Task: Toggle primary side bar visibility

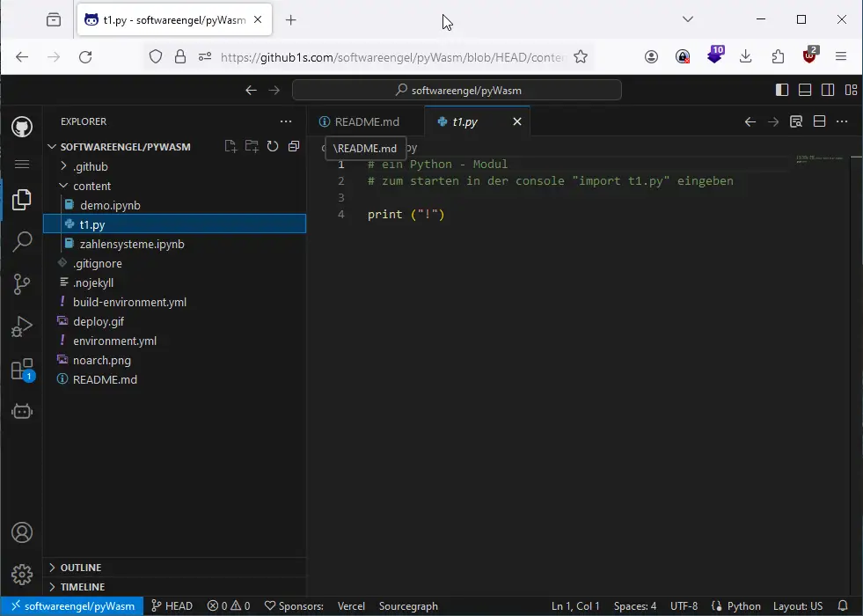Action: [x=782, y=90]
